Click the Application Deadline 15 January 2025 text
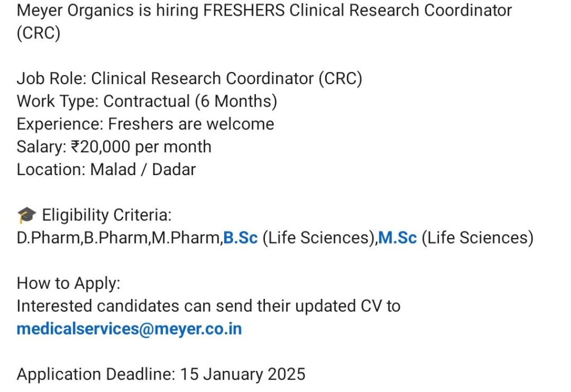Screen dimensions: 571x392 [161, 374]
